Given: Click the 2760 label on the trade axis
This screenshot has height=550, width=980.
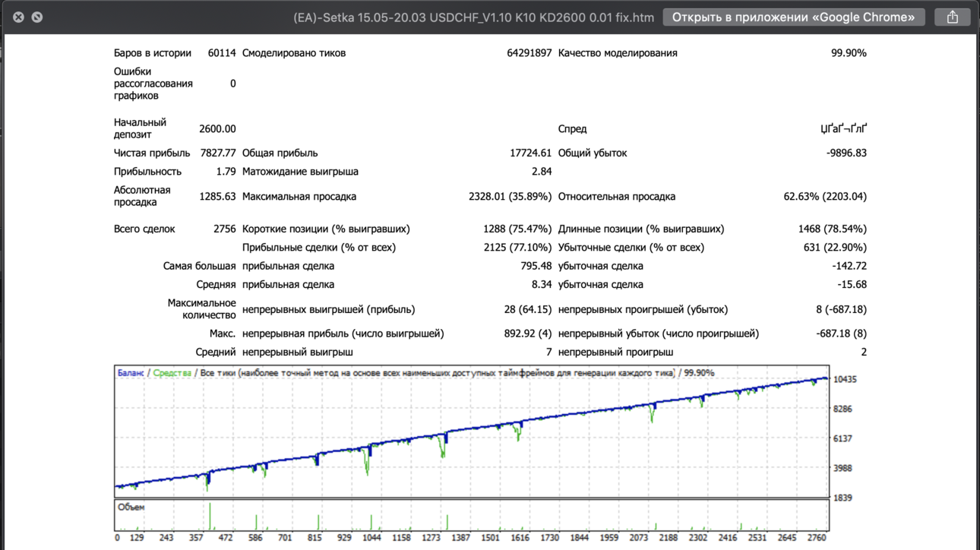Looking at the screenshot, I should coord(817,538).
